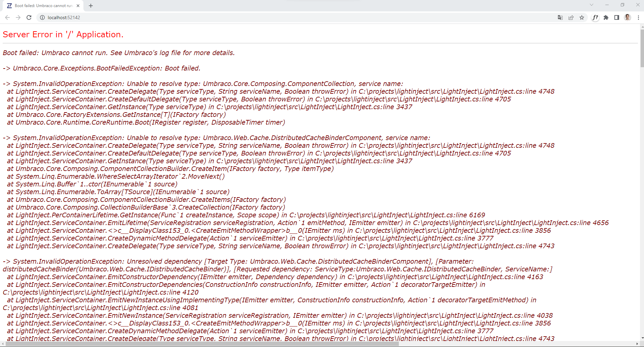Click 'Unresolved dependency' exception line
Screen dimensions: 644x347
click(x=277, y=265)
